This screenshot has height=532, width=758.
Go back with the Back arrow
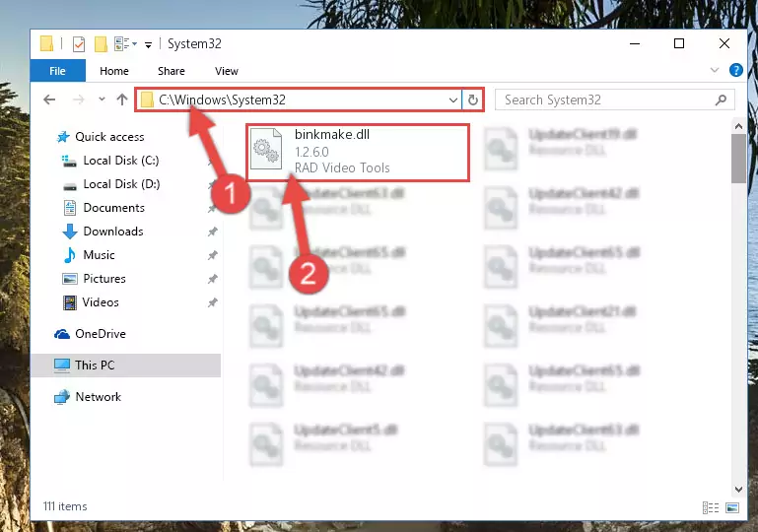pos(49,100)
